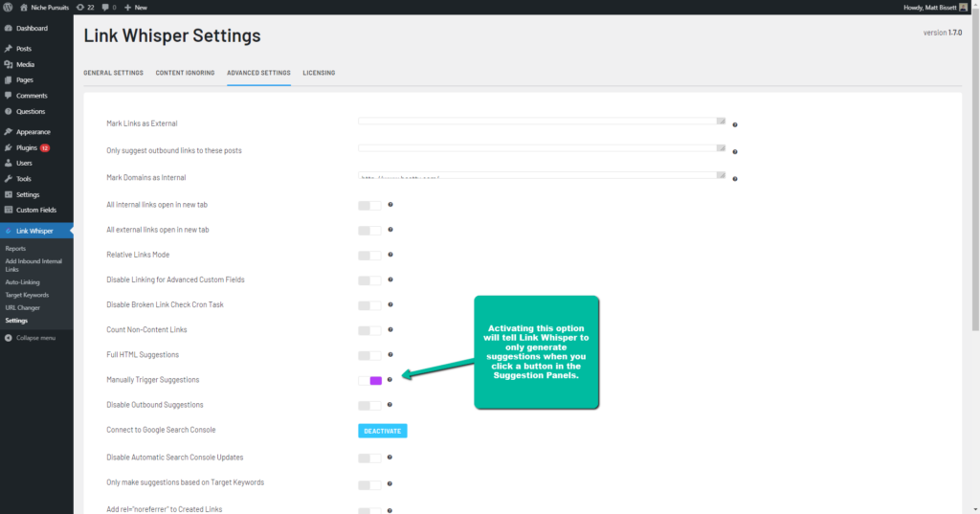The height and width of the screenshot is (514, 980).
Task: Show help for Full HTML Suggestions
Action: pyautogui.click(x=390, y=354)
